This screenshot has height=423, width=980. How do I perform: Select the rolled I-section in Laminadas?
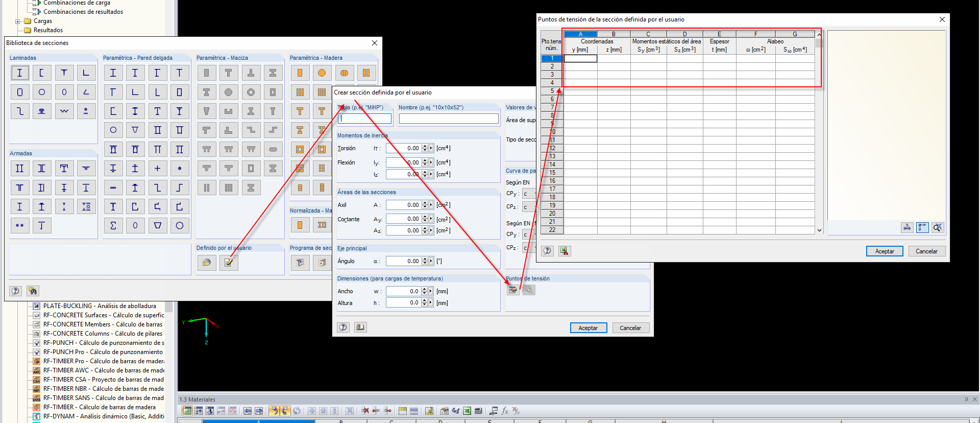(20, 73)
